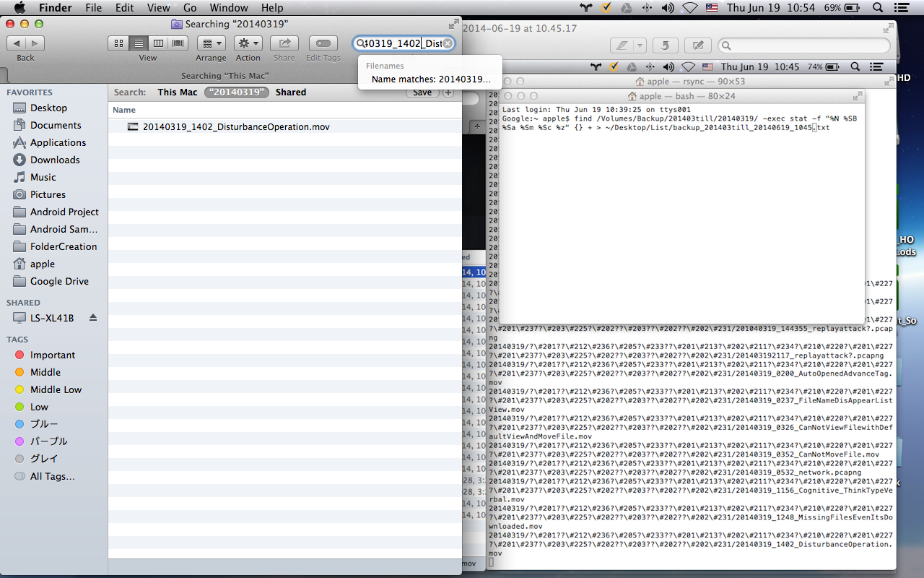Open the Go menu
This screenshot has width=924, height=578.
click(190, 8)
